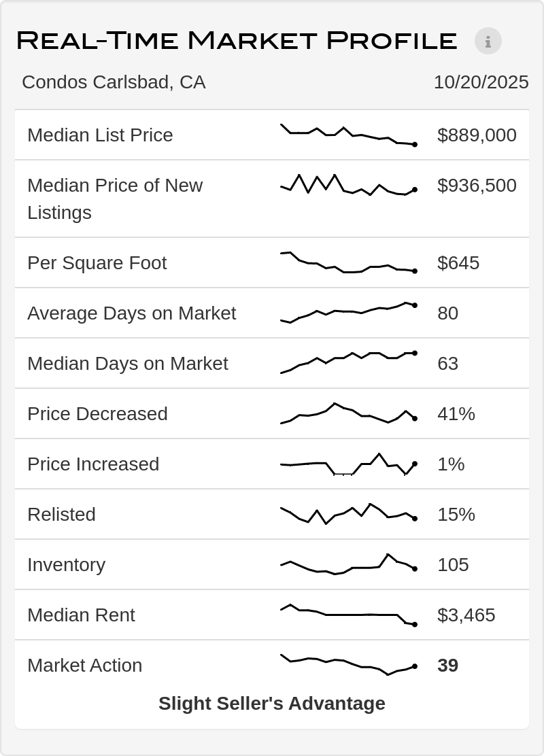Open Average Days on Market metric

[131, 313]
